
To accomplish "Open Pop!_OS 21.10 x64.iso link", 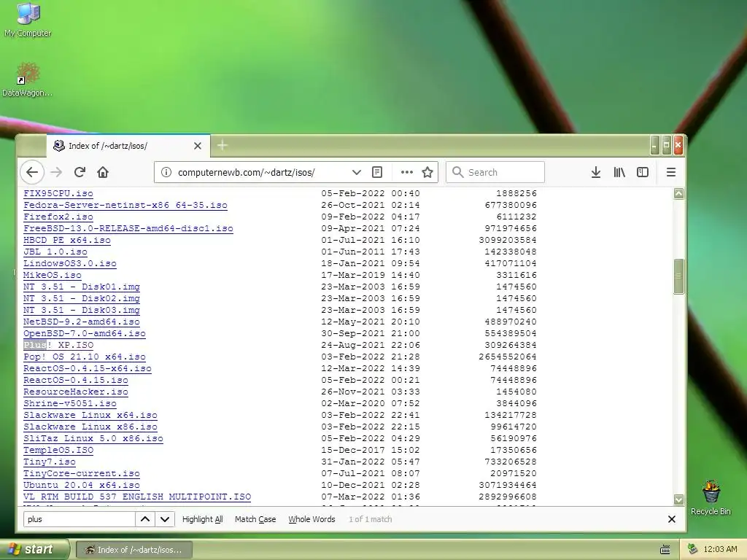I will [85, 357].
